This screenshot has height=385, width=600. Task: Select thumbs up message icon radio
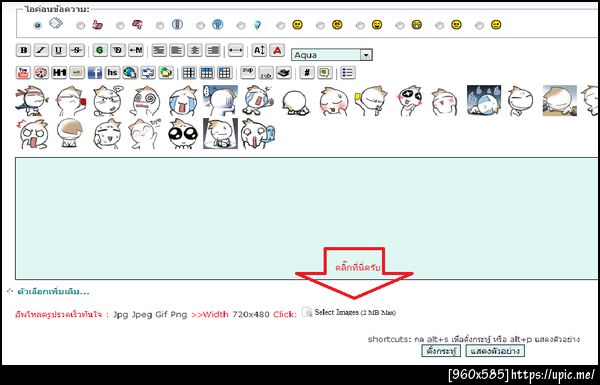80,26
